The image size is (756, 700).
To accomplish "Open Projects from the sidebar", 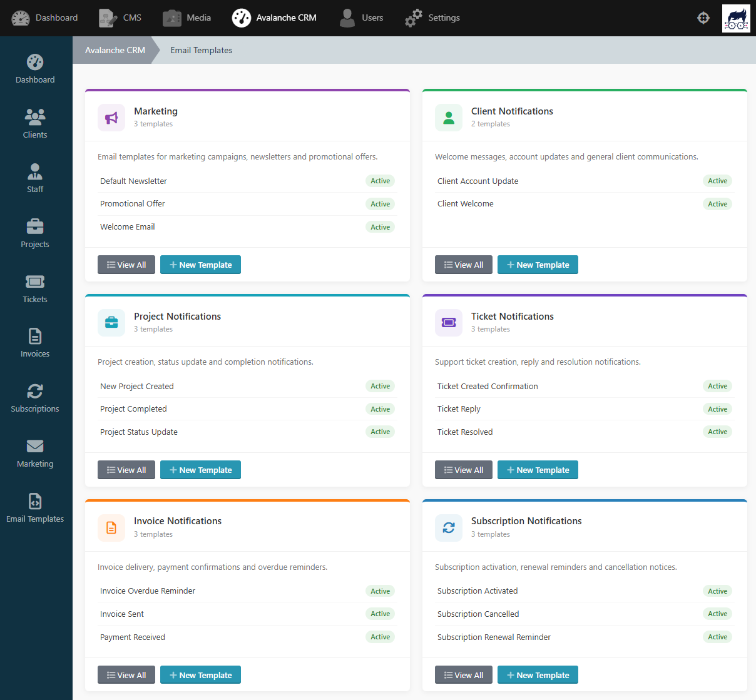I will 34,233.
